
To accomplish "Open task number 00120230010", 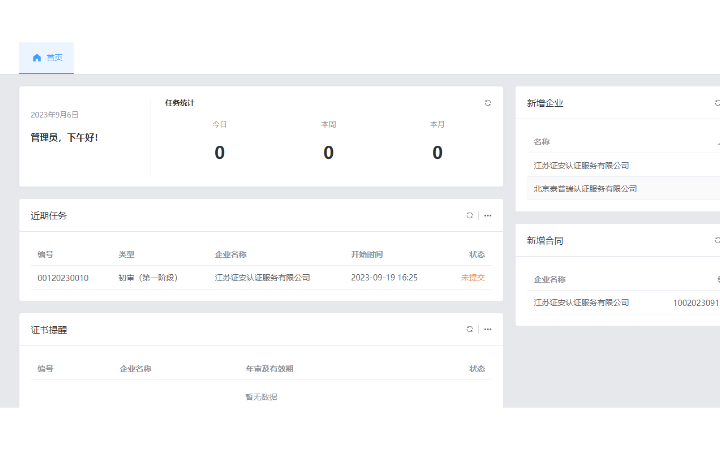I will [63, 277].
